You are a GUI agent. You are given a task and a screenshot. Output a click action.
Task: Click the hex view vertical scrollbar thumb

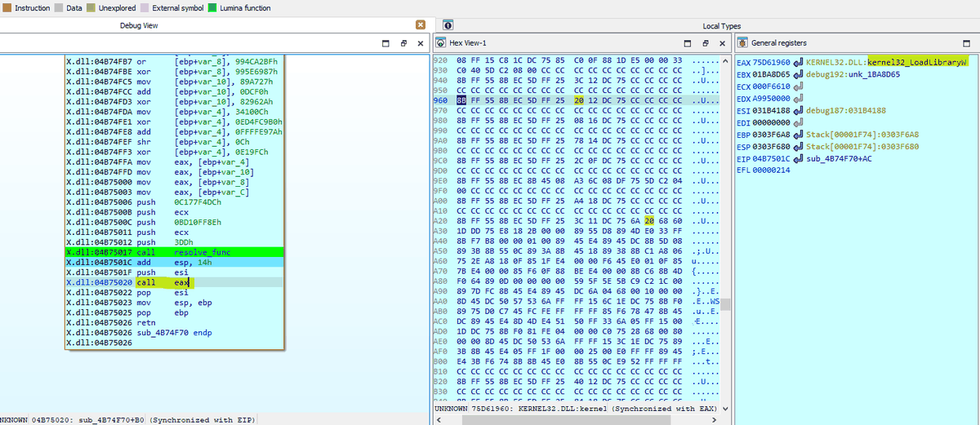tap(726, 304)
